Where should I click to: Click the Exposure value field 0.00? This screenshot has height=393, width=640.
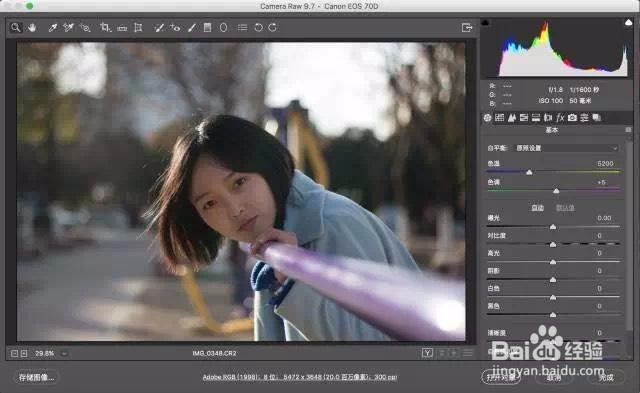coord(604,218)
